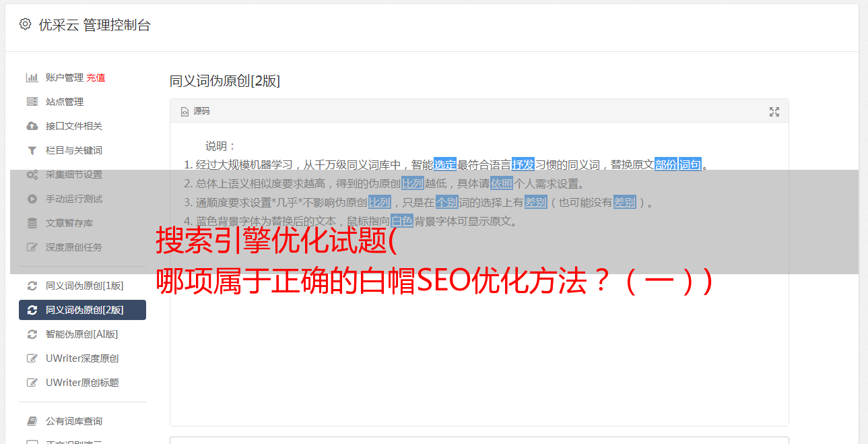Click highlighted word 选定 in the text

[445, 164]
